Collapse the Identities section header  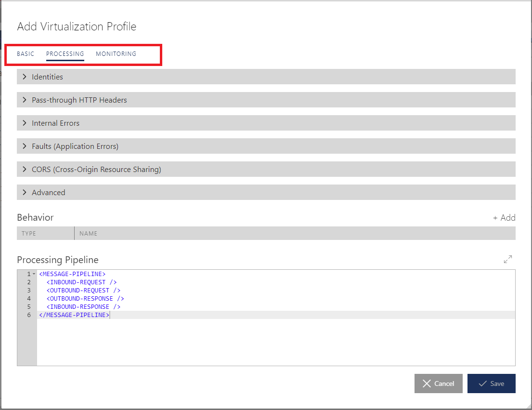coord(47,77)
